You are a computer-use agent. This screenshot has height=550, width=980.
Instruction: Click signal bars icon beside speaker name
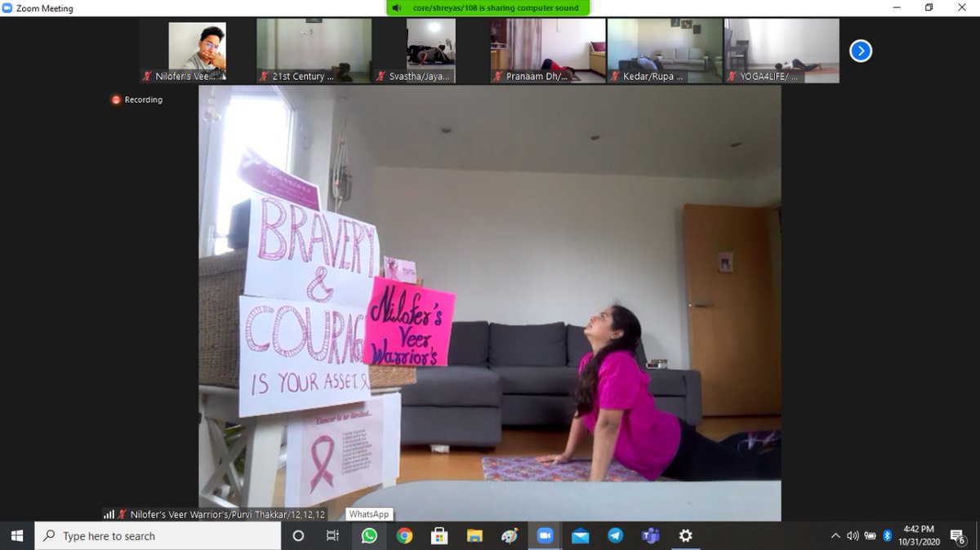pyautogui.click(x=109, y=514)
